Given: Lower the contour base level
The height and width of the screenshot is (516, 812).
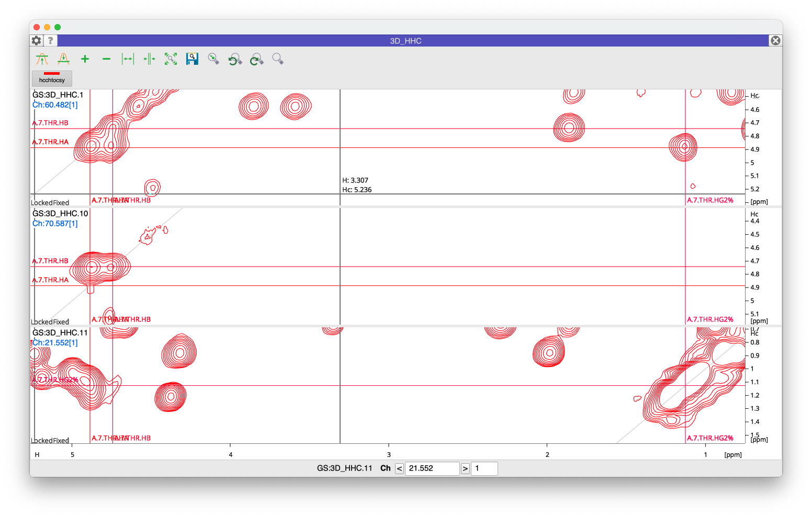Looking at the screenshot, I should 63,59.
